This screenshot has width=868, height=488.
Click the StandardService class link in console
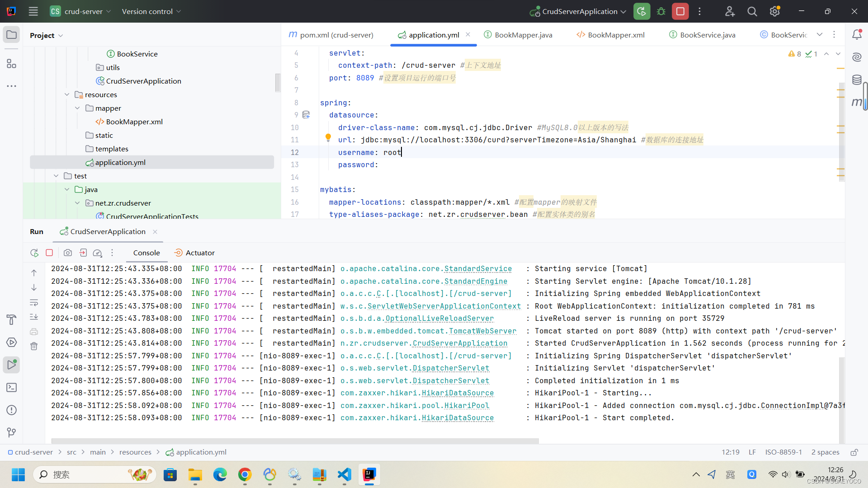tap(478, 269)
